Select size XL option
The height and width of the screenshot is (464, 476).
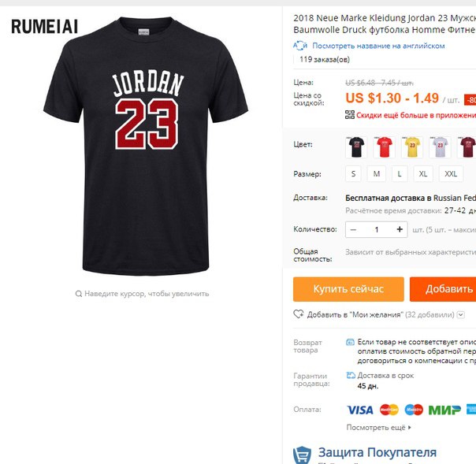pos(423,174)
